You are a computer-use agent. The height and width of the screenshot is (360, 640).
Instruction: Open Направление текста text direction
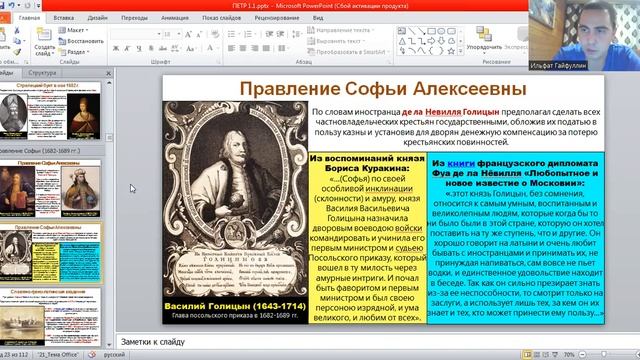tap(341, 30)
